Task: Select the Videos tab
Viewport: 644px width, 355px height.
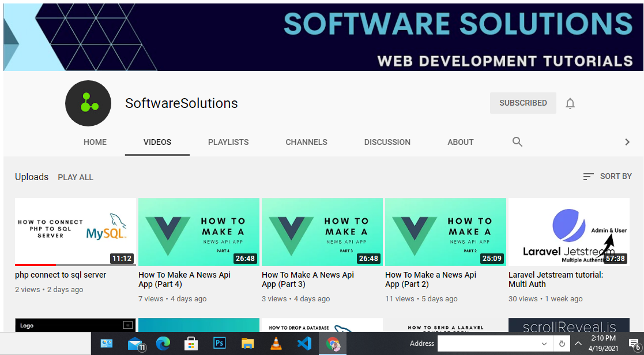Action: (x=157, y=143)
